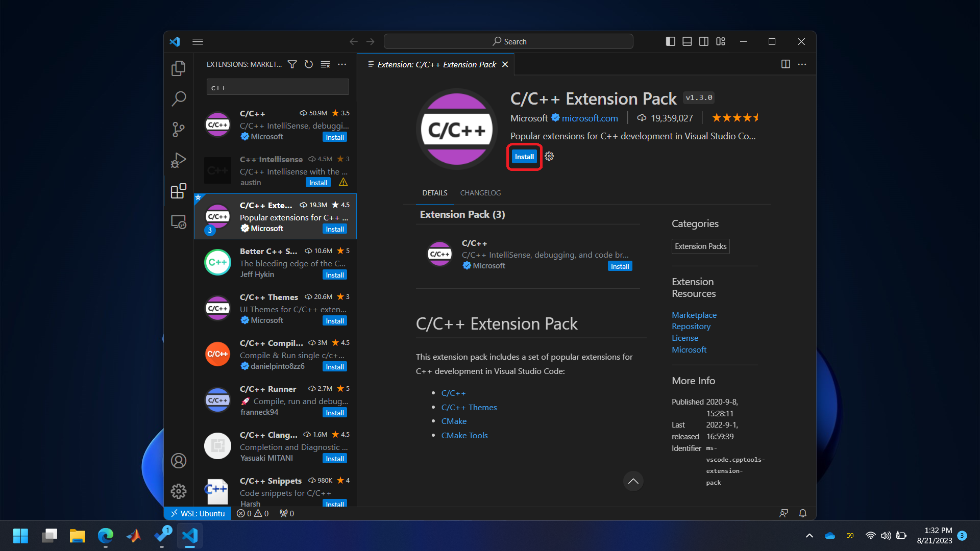
Task: Select the DETAILS tab
Action: click(434, 193)
